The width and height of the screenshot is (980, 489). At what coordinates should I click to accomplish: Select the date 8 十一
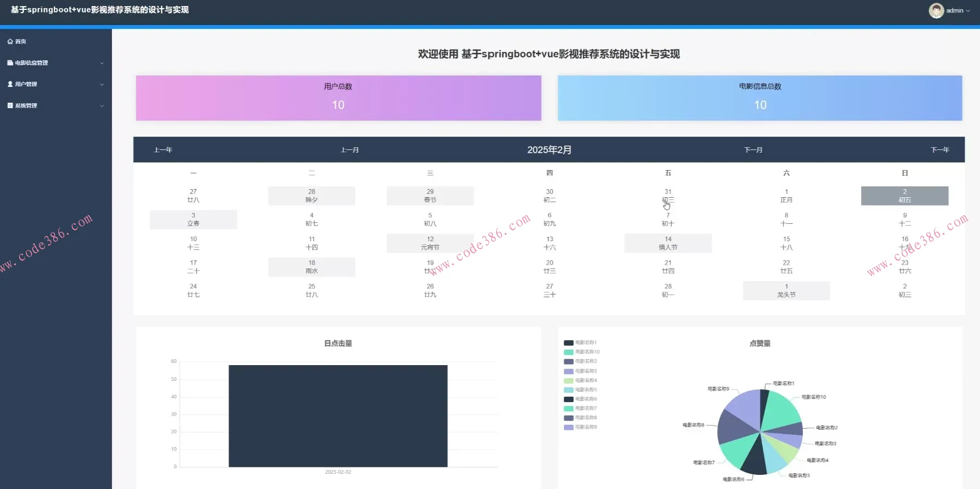787,220
